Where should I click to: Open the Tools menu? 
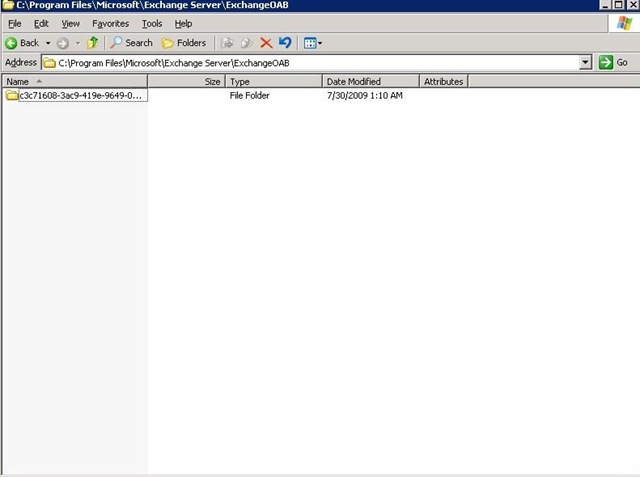[x=152, y=24]
